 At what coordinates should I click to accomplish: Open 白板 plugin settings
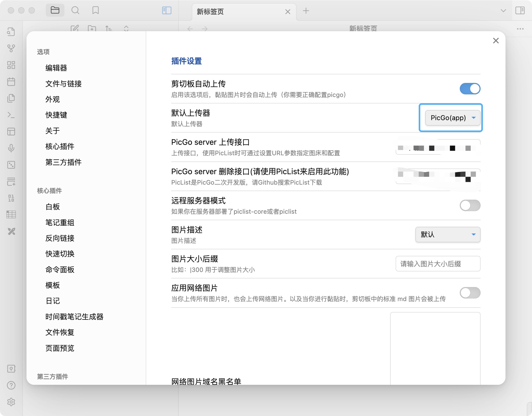coord(52,207)
